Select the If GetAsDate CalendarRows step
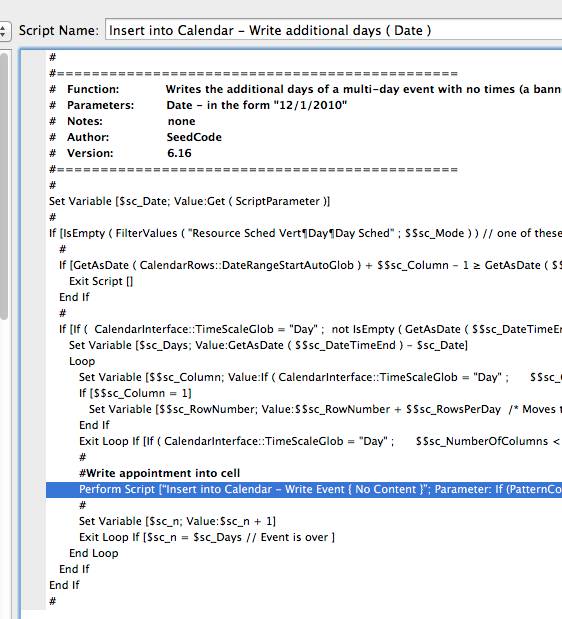Screen dimensions: 562x619 point(310,265)
